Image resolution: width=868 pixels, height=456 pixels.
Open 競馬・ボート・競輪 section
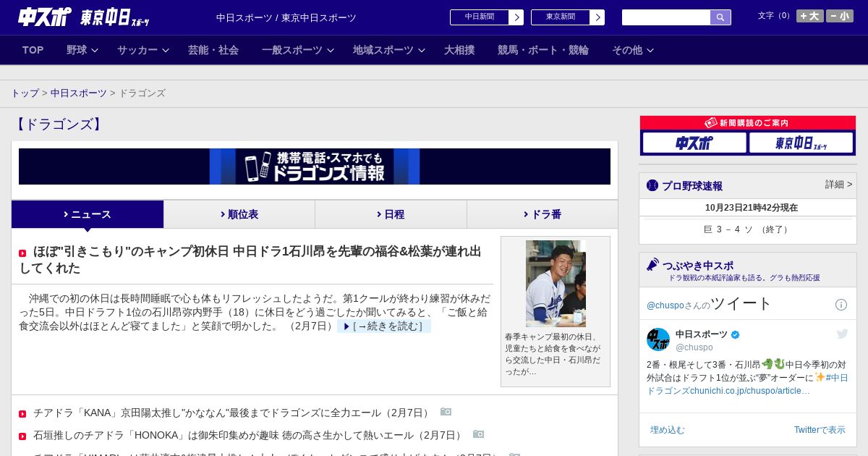pyautogui.click(x=543, y=50)
